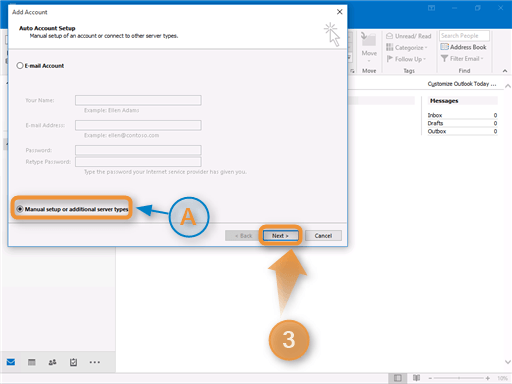The image size is (512, 384).
Task: Click the Password input field
Action: [138, 150]
